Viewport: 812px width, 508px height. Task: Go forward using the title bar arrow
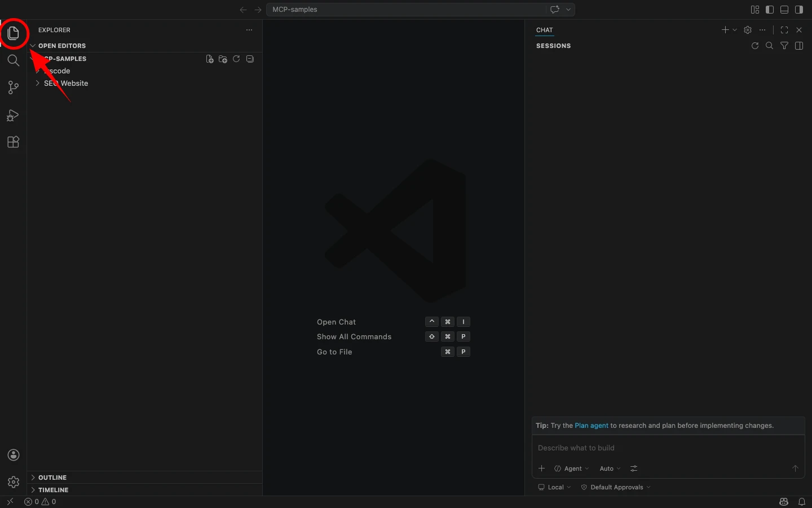click(258, 10)
